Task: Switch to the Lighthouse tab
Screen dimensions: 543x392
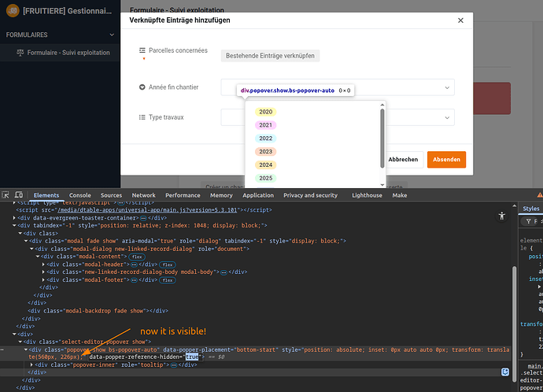Action: tap(367, 195)
